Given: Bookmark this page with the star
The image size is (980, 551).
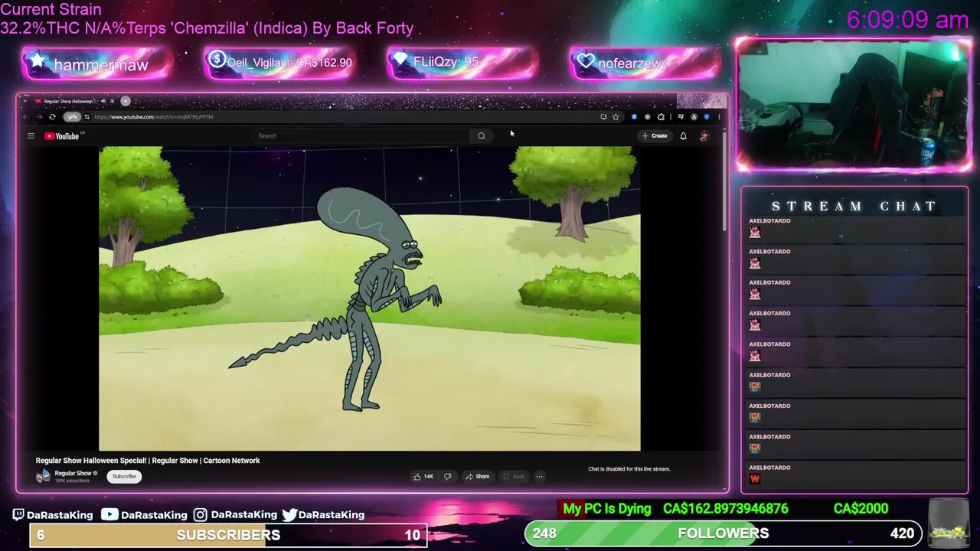Looking at the screenshot, I should coord(616,117).
